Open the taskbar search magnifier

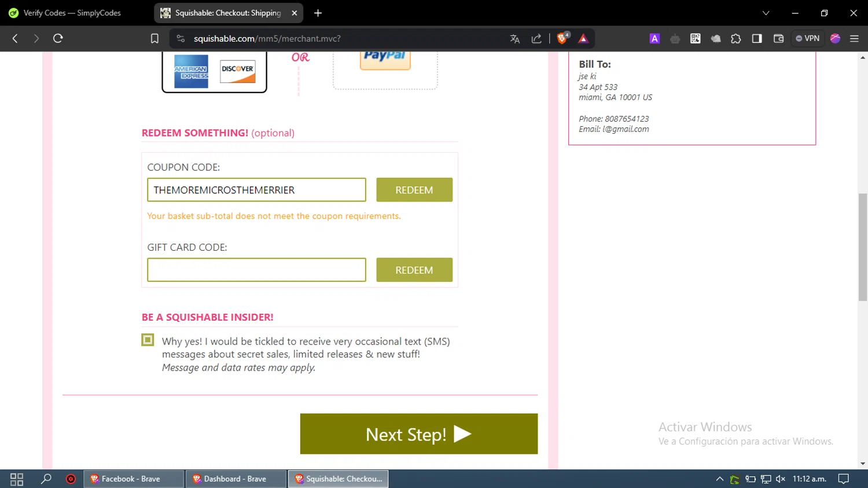pyautogui.click(x=46, y=479)
